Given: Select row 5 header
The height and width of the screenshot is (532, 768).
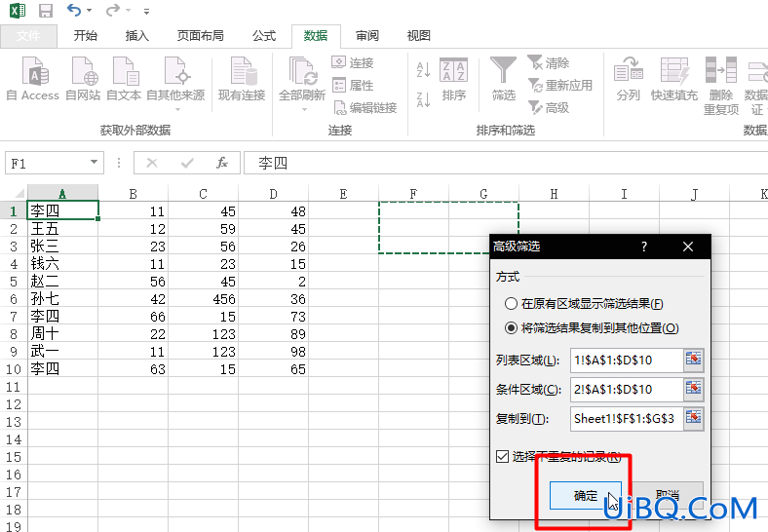Looking at the screenshot, I should 14,282.
